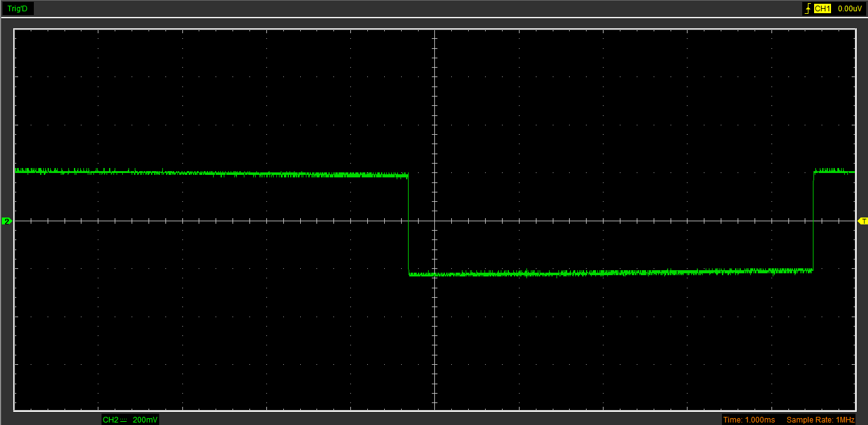868x425 pixels.
Task: Click the CH2 coupling symbol icon
Action: [123, 419]
